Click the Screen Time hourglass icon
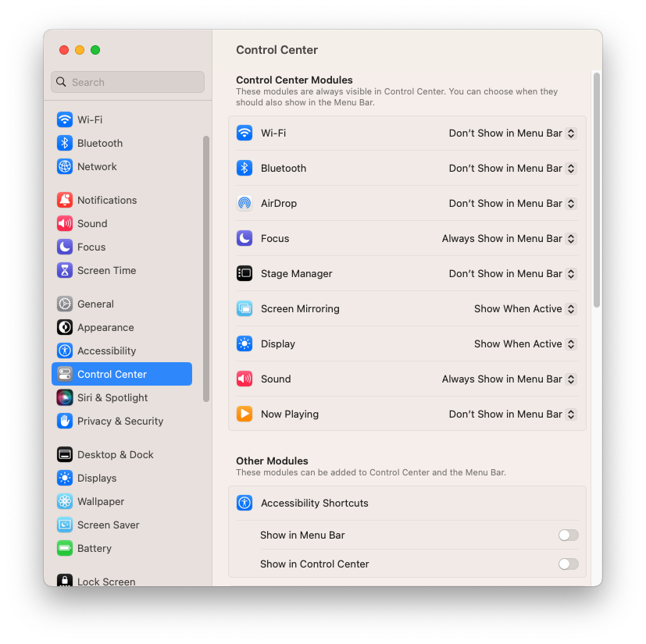Image resolution: width=646 pixels, height=644 pixels. tap(65, 271)
